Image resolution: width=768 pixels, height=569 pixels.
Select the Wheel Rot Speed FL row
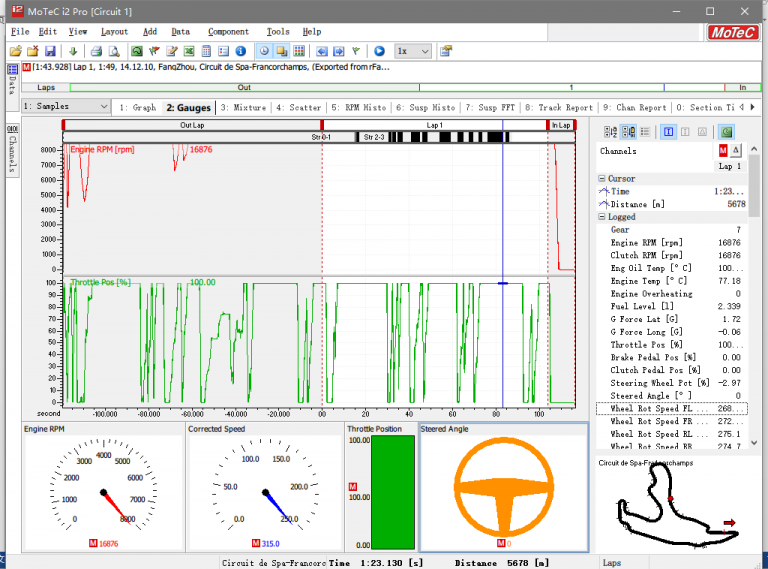point(672,408)
